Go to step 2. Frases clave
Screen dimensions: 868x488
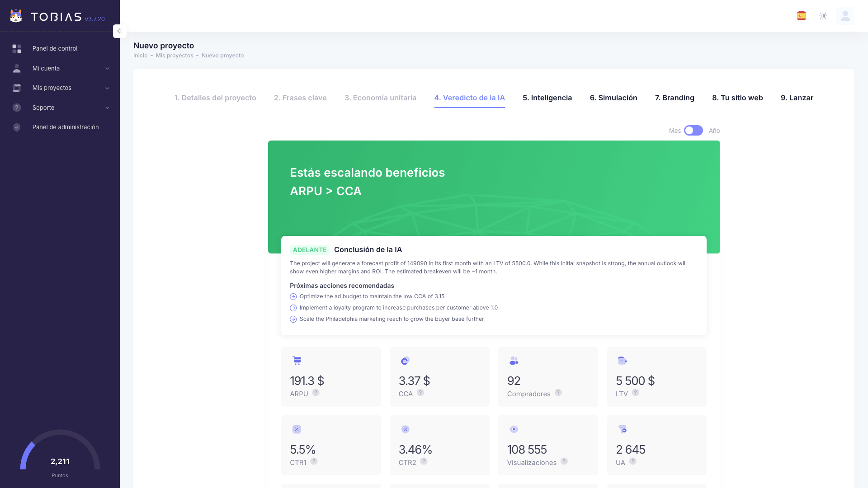pyautogui.click(x=300, y=98)
